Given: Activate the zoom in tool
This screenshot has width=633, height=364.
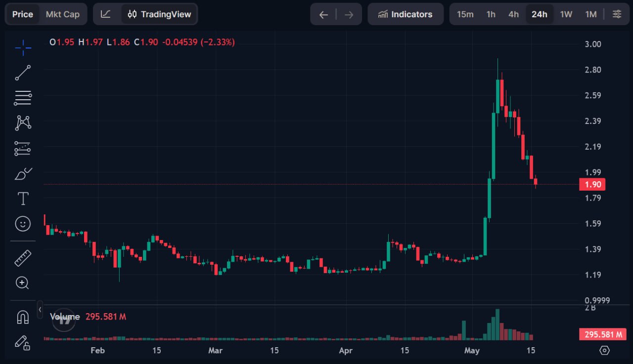Looking at the screenshot, I should [23, 283].
